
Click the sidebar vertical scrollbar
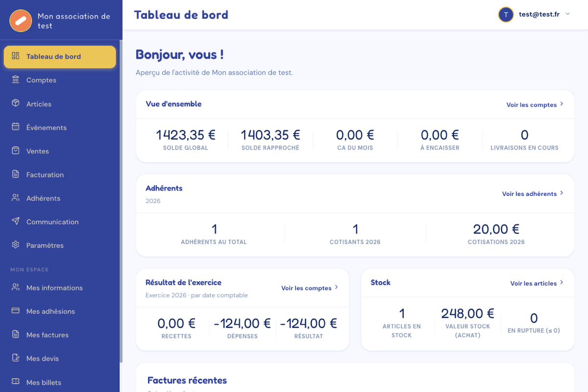[x=121, y=201]
